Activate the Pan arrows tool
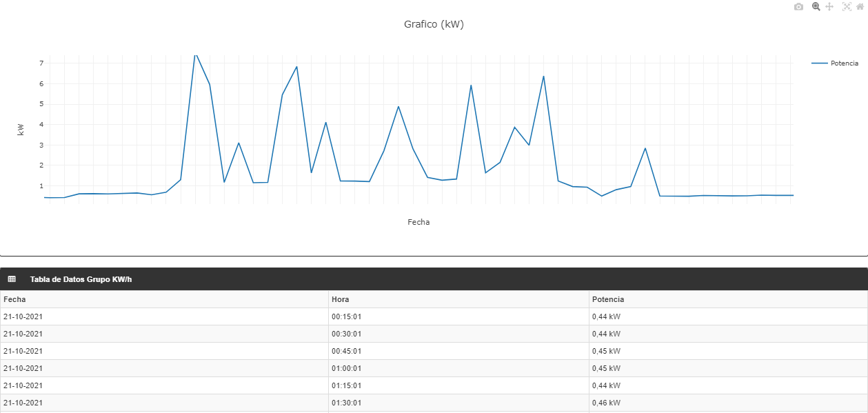Image resolution: width=868 pixels, height=413 pixels. point(829,7)
